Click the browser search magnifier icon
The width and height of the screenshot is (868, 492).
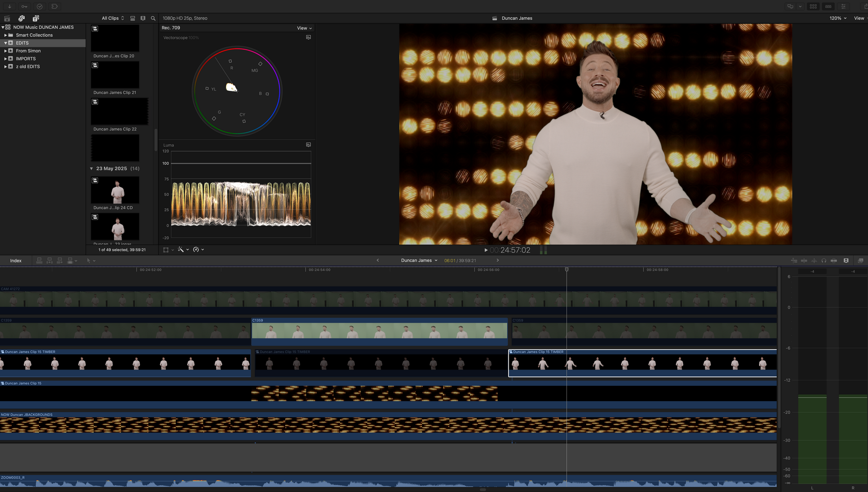point(153,18)
